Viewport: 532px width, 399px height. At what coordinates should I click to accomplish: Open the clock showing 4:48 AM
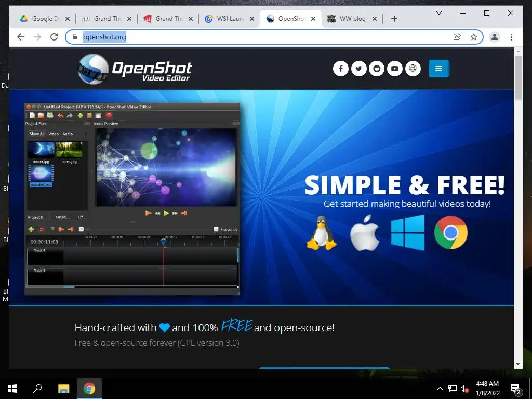point(487,389)
